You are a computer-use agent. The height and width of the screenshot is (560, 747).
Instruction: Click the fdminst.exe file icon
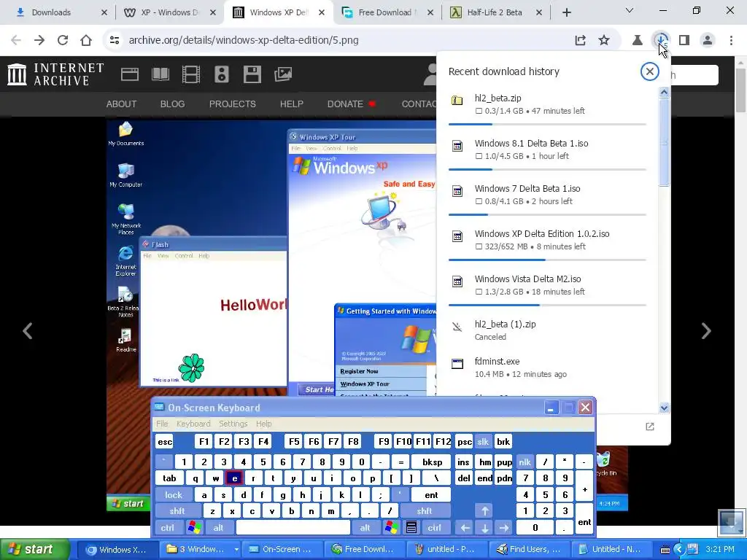click(457, 365)
